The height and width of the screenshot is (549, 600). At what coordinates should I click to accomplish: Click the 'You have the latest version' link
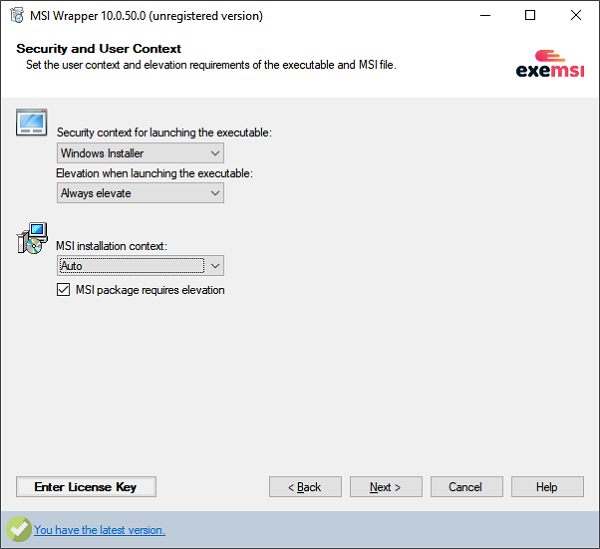[x=99, y=530]
